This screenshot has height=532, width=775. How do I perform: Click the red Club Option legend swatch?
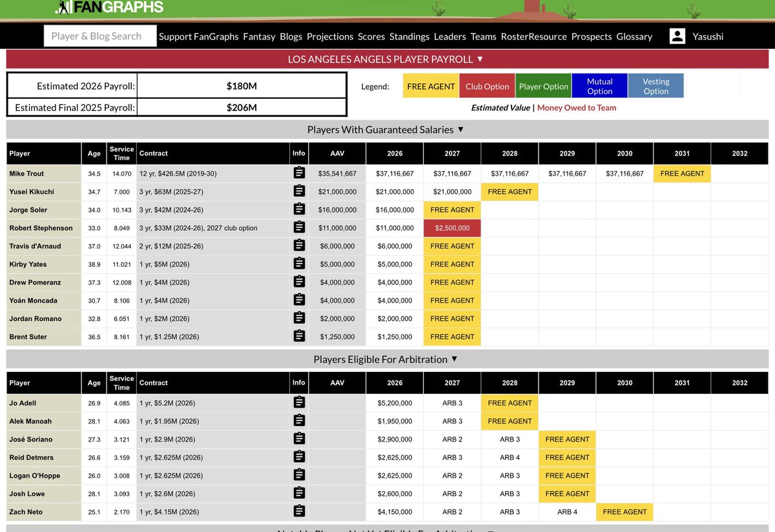click(x=487, y=86)
